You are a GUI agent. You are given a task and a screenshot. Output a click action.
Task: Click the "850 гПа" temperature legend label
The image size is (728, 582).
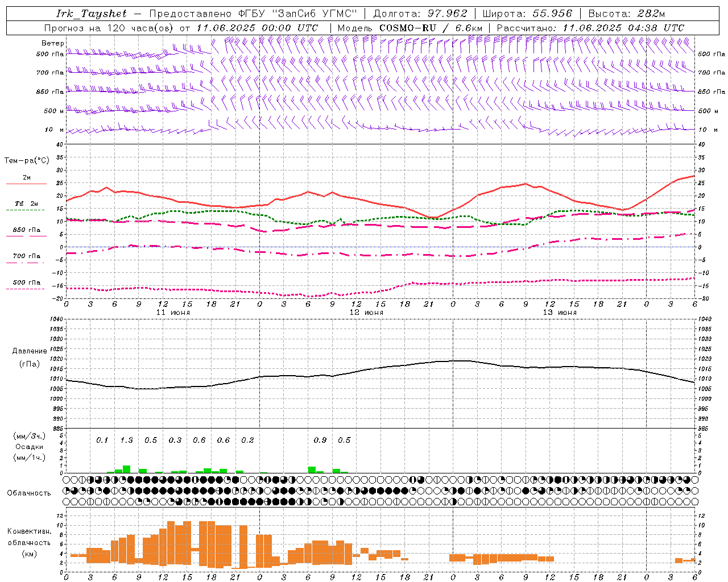click(x=27, y=230)
